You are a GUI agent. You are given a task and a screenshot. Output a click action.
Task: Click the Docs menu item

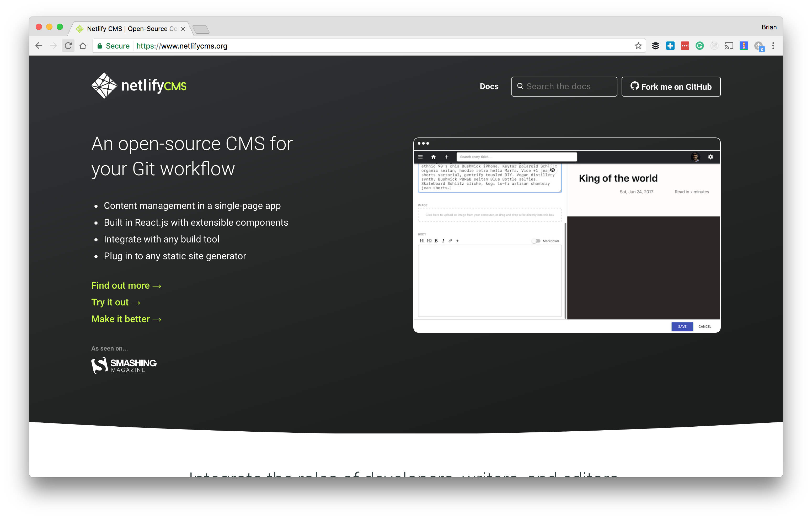click(489, 86)
